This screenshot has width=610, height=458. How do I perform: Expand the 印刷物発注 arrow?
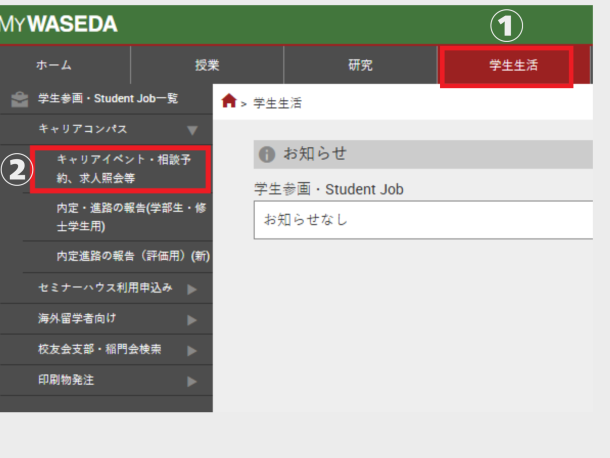(x=192, y=381)
